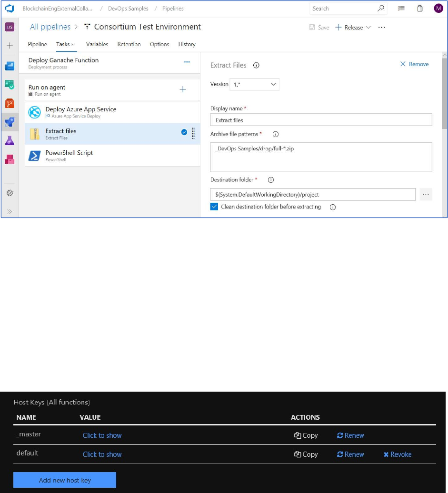Select the PowerShell Script task
448x493 pixels.
point(112,156)
